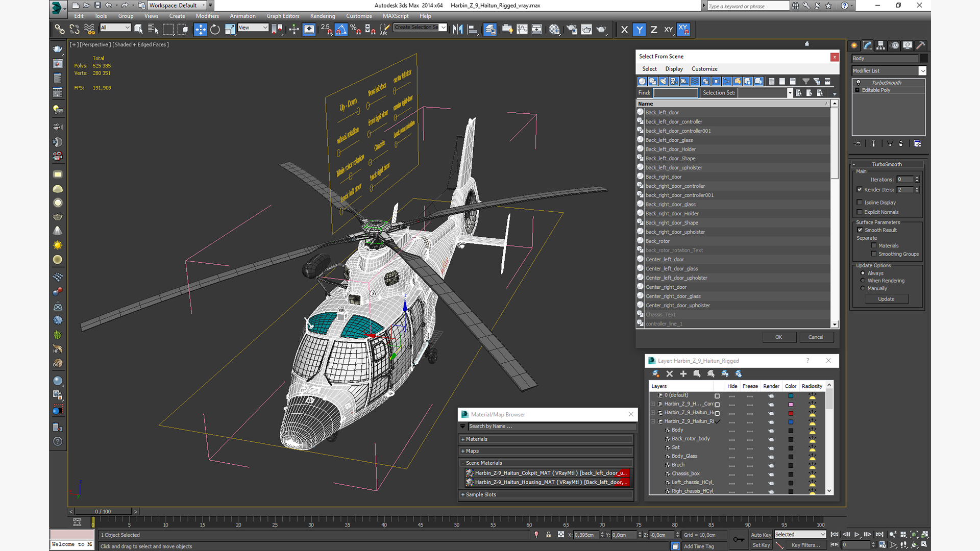
Task: Select the Move tool in main toolbar
Action: point(200,30)
